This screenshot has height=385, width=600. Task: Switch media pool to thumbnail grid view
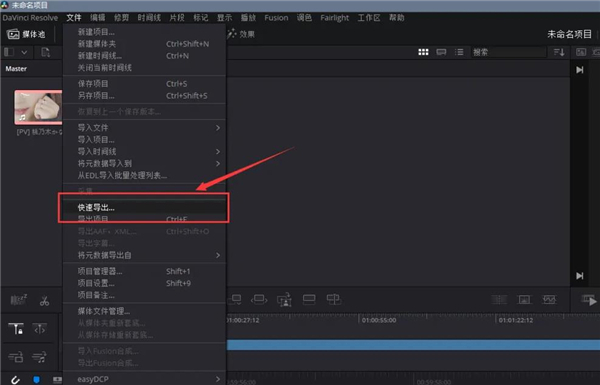pyautogui.click(x=423, y=52)
